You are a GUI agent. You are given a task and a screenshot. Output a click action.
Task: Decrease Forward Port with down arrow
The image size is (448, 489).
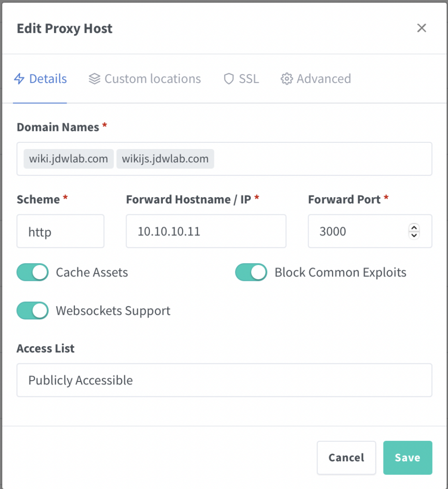414,235
